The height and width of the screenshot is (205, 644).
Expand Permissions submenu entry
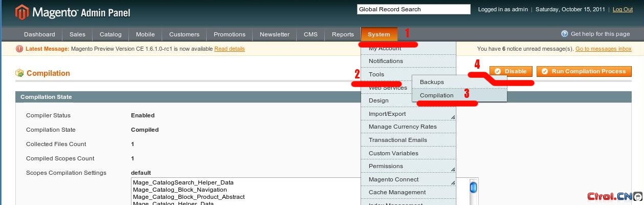[x=408, y=166]
